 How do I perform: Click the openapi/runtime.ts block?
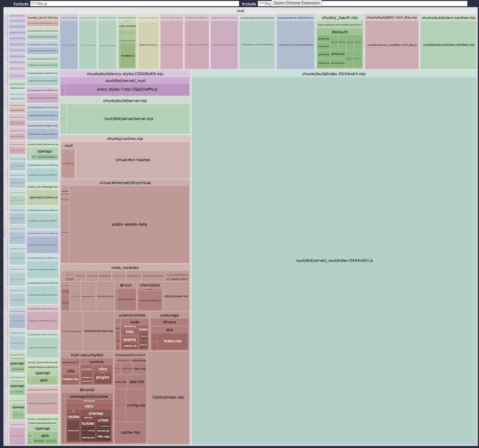pos(43,198)
